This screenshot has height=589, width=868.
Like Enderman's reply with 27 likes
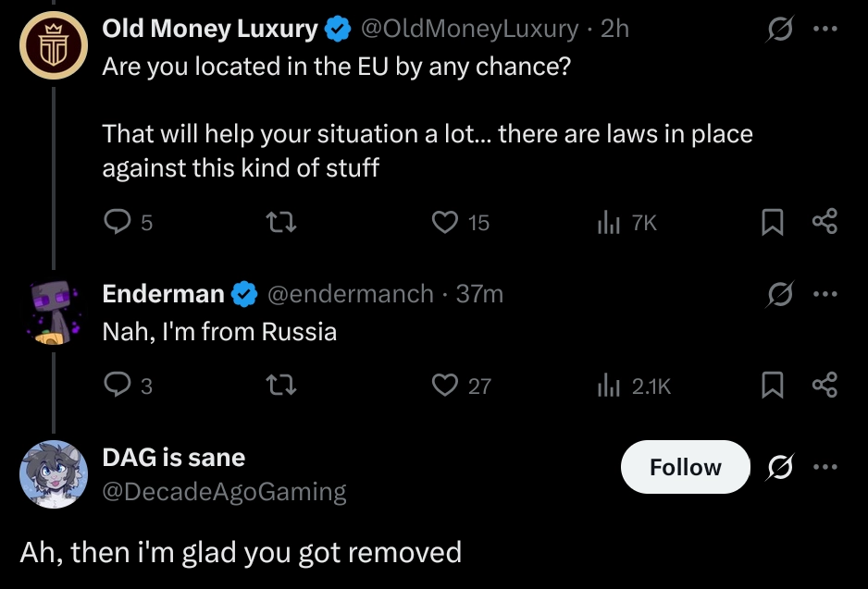446,386
